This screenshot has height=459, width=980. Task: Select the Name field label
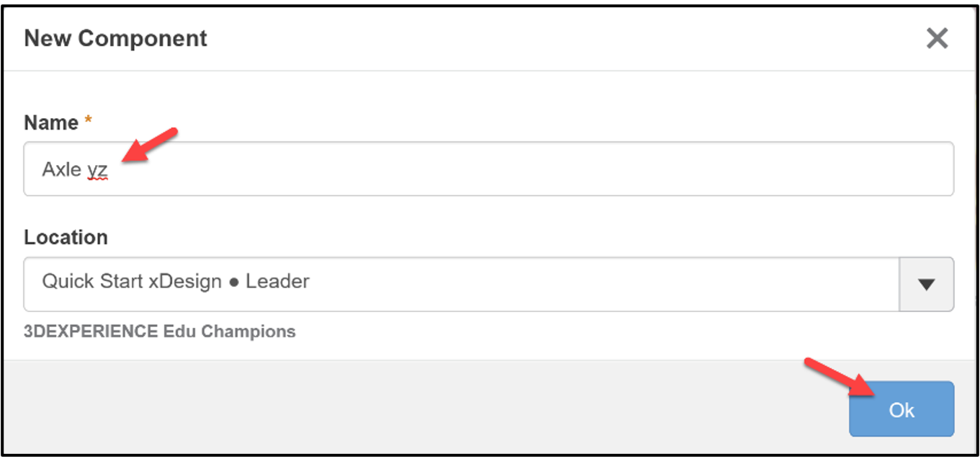click(x=51, y=122)
